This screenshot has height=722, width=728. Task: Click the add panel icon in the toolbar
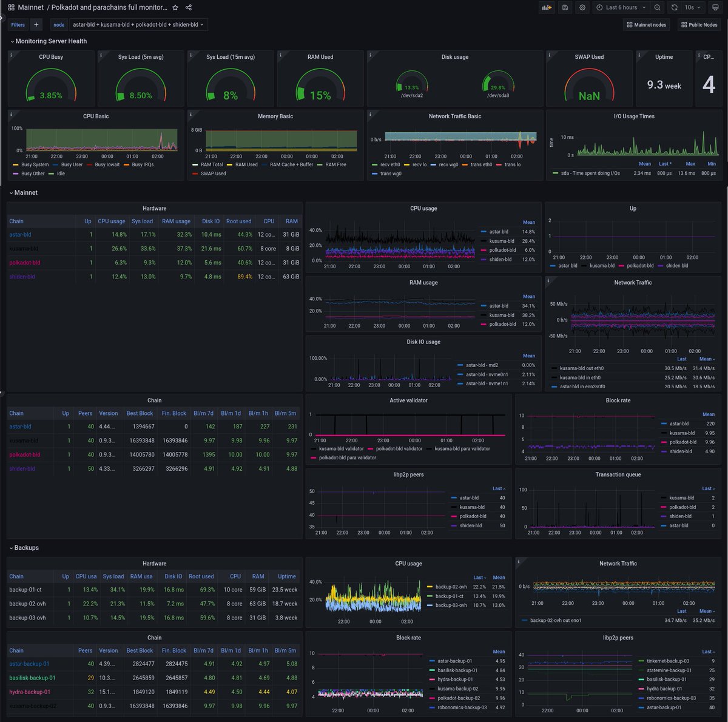[546, 7]
